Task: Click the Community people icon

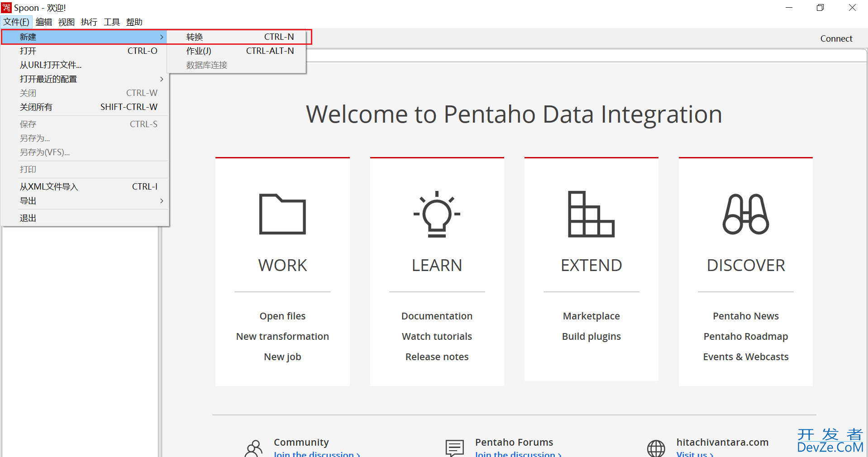Action: coord(253,448)
